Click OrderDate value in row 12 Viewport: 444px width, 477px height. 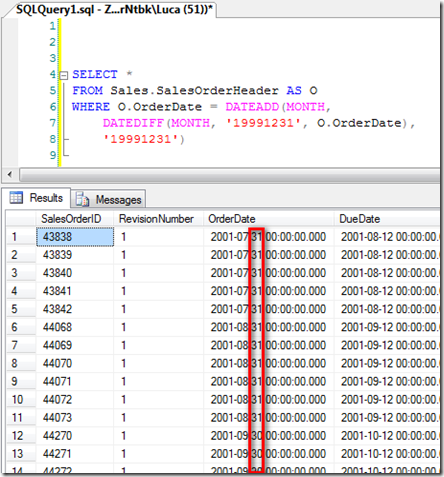pos(268,436)
